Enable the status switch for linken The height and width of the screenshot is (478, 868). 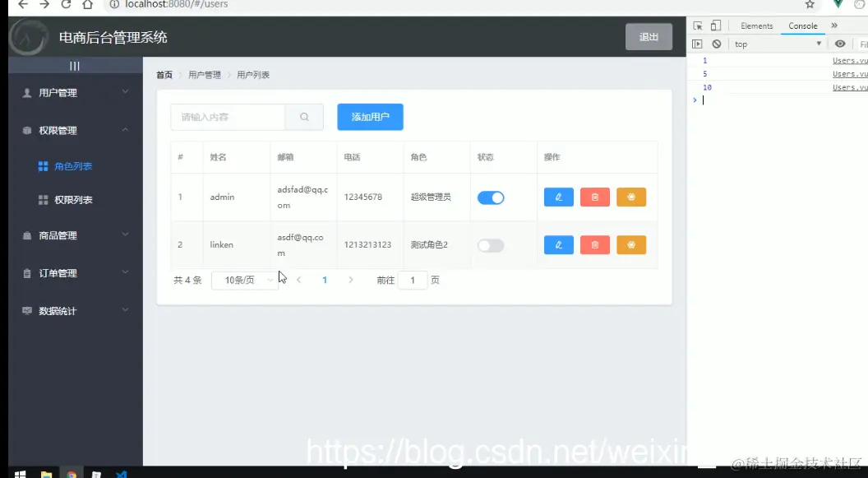[491, 244]
